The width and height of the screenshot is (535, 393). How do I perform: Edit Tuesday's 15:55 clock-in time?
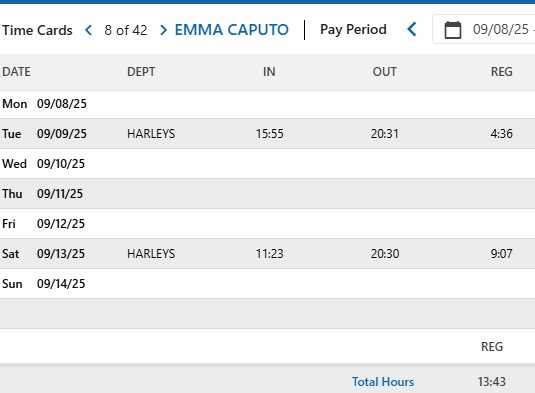coord(270,134)
